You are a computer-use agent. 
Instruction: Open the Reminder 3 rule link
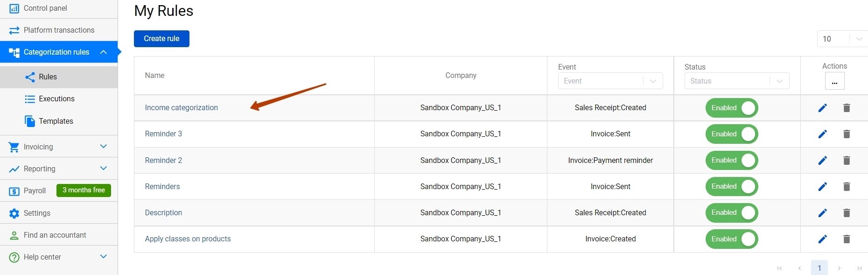(x=163, y=134)
